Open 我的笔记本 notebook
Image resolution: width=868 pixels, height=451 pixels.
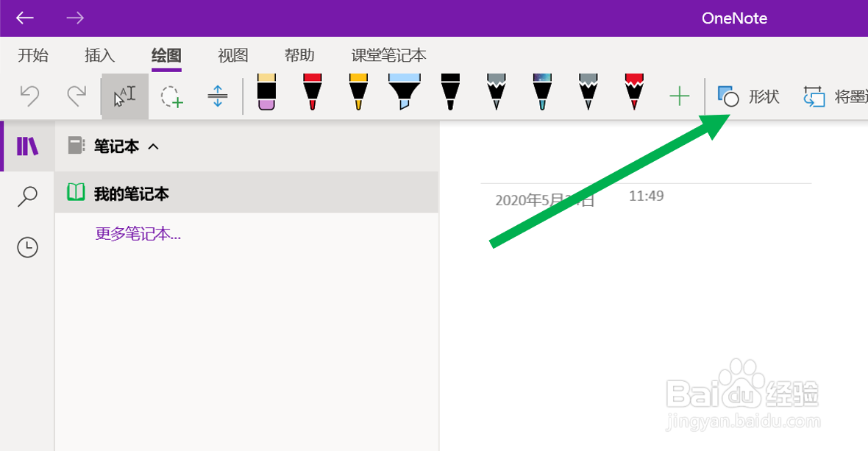click(247, 193)
